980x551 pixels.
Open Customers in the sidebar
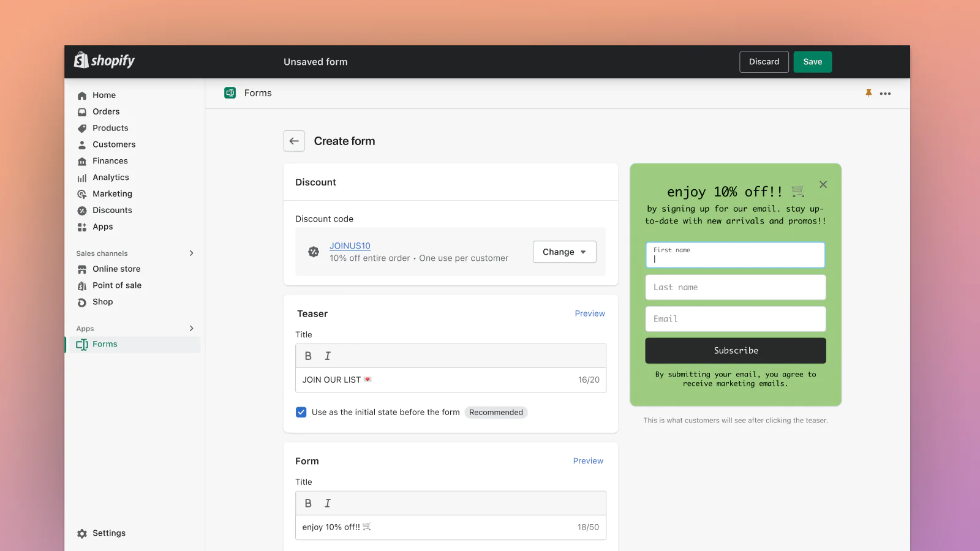point(114,144)
